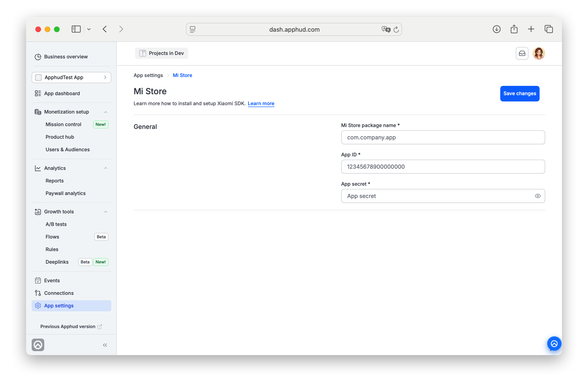Image resolution: width=588 pixels, height=390 pixels.
Task: Collapse the sidebar with double-chevron
Action: coord(105,345)
